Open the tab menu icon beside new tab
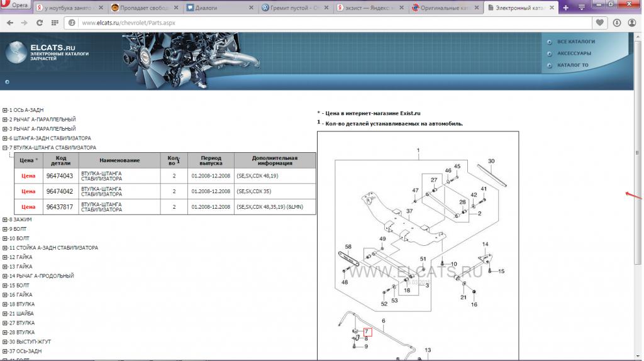644x361 pixels. 582,8
